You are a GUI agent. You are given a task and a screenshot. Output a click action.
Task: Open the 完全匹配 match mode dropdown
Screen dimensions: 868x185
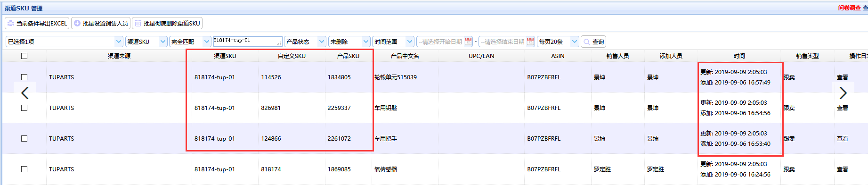point(190,42)
